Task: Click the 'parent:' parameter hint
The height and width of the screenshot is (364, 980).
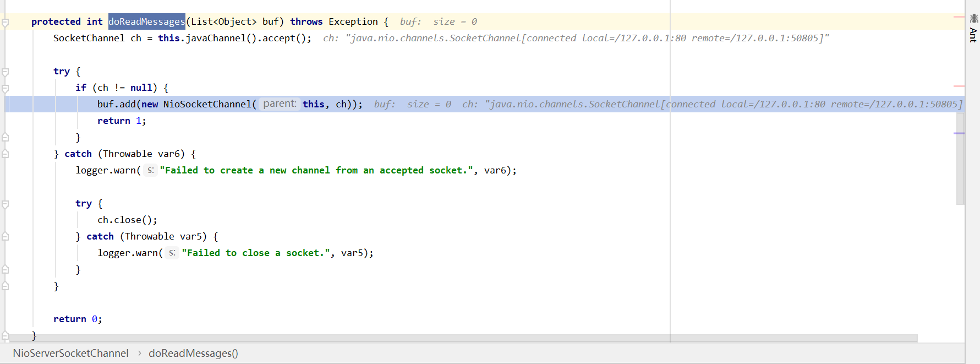Action: click(x=280, y=104)
